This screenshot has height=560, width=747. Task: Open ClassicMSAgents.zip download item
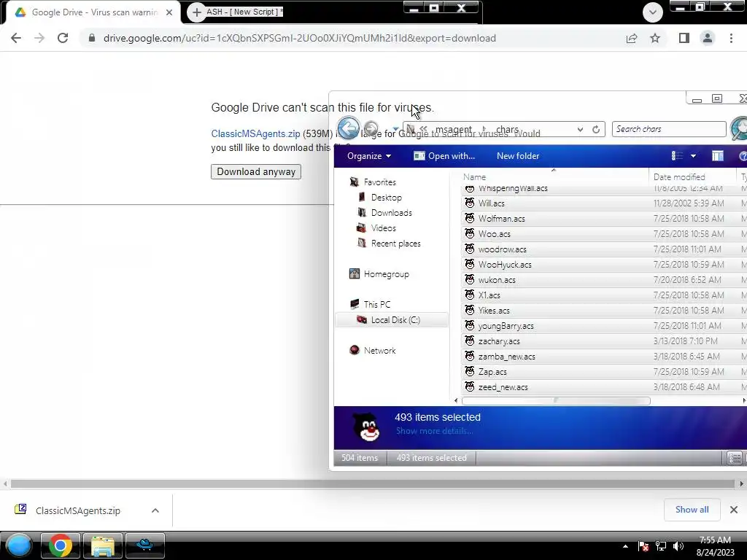coord(77,510)
